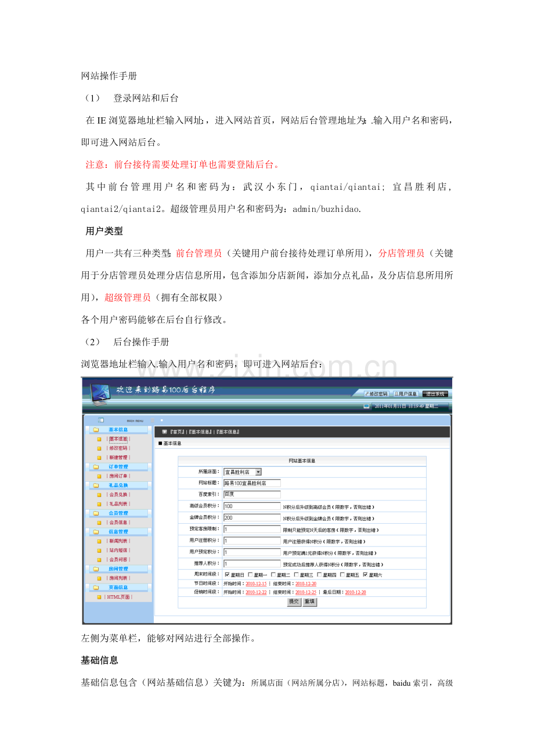The image size is (534, 756).
Task: Click the 订单管理 folder icon
Action: [95, 467]
